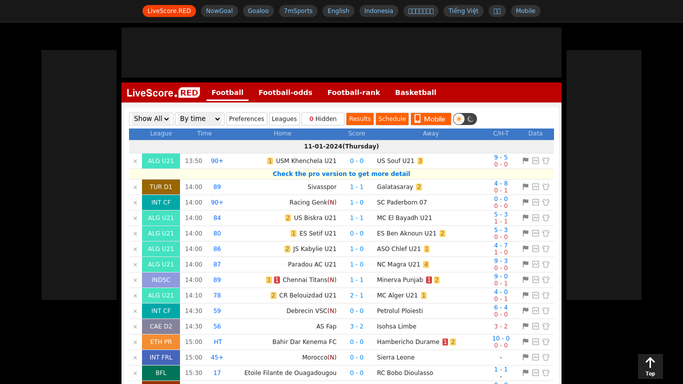
Task: Open the Goaloo top link
Action: 258,11
